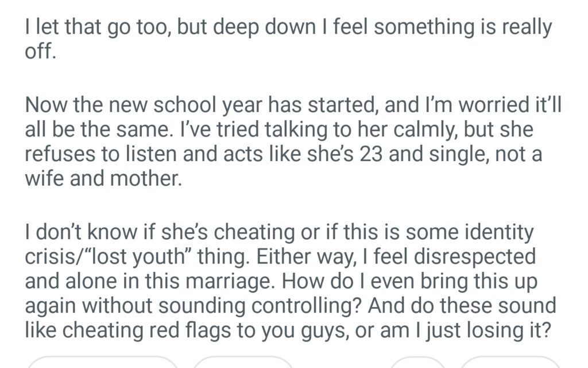Click the word "off." ending the first paragraph
588x368 pixels.
[x=41, y=51]
